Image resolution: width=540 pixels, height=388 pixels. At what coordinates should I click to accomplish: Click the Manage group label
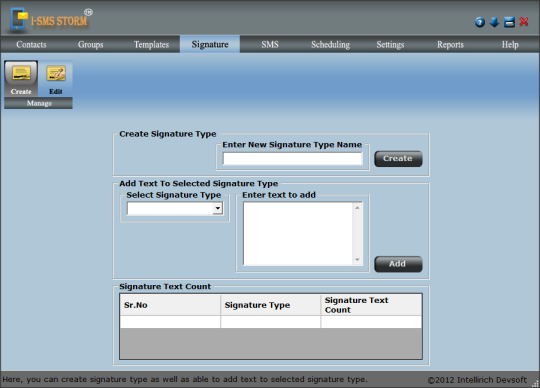[x=38, y=103]
